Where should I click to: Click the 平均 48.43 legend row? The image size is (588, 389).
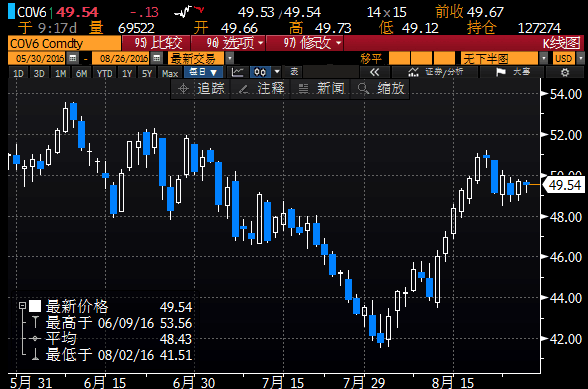tap(112, 339)
